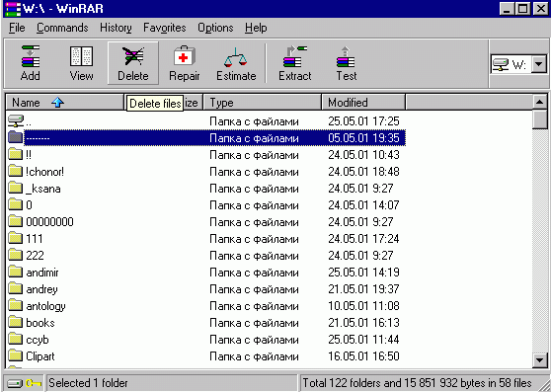Click the date '10.05.01 11:08'
Screen dimensions: 551x392
(x=363, y=306)
